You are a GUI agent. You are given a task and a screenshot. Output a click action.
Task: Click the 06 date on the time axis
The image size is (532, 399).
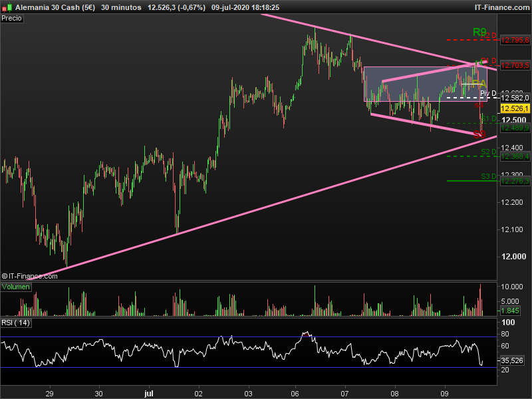[295, 394]
